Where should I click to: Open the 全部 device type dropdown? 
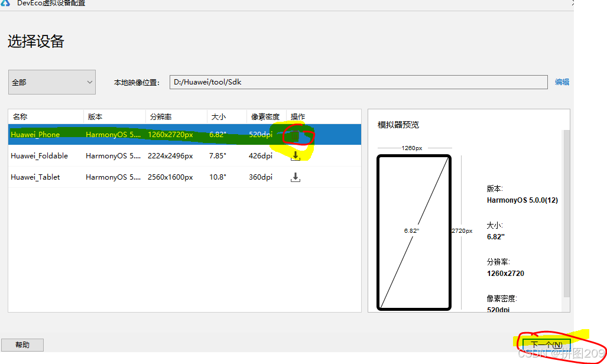[x=52, y=82]
